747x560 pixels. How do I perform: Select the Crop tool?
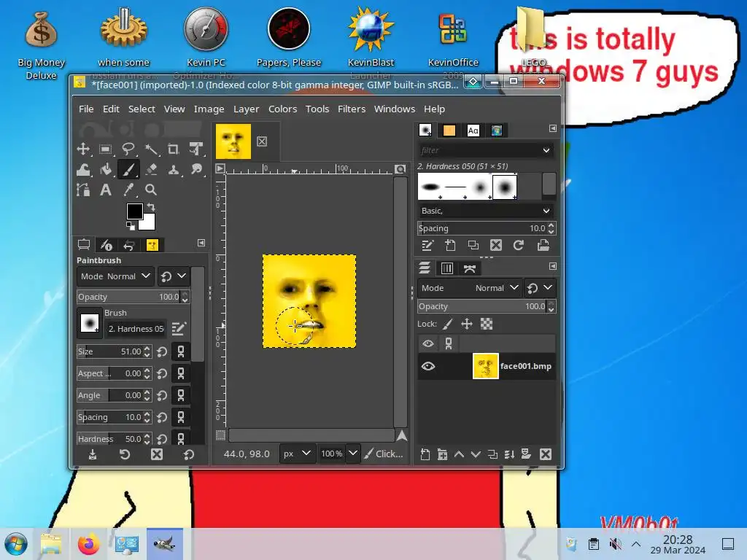(x=174, y=149)
